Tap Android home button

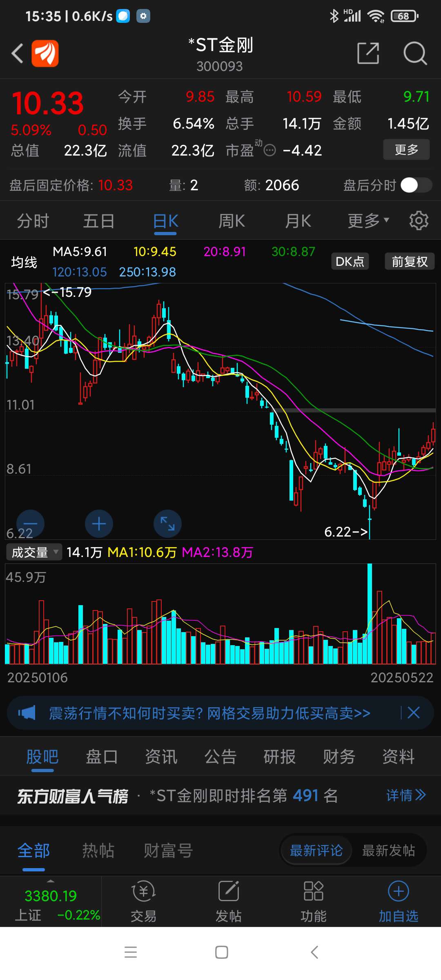pyautogui.click(x=221, y=952)
